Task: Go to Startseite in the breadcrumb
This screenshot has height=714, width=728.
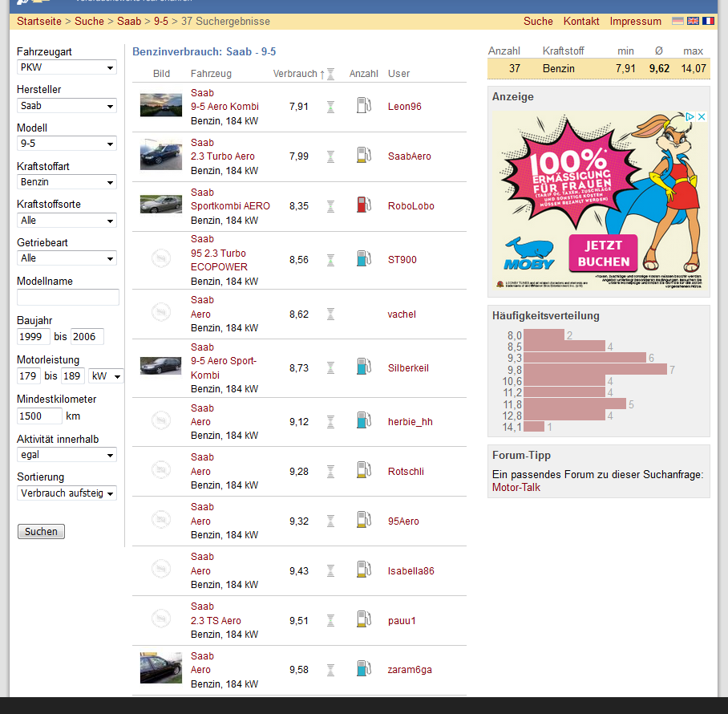Action: coord(39,22)
